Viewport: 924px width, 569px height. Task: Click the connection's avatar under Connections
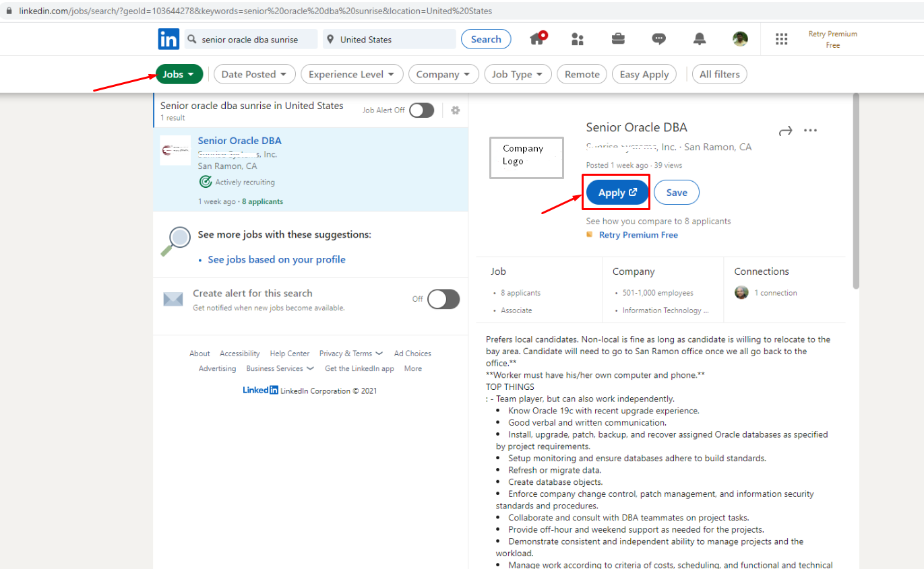click(x=741, y=293)
